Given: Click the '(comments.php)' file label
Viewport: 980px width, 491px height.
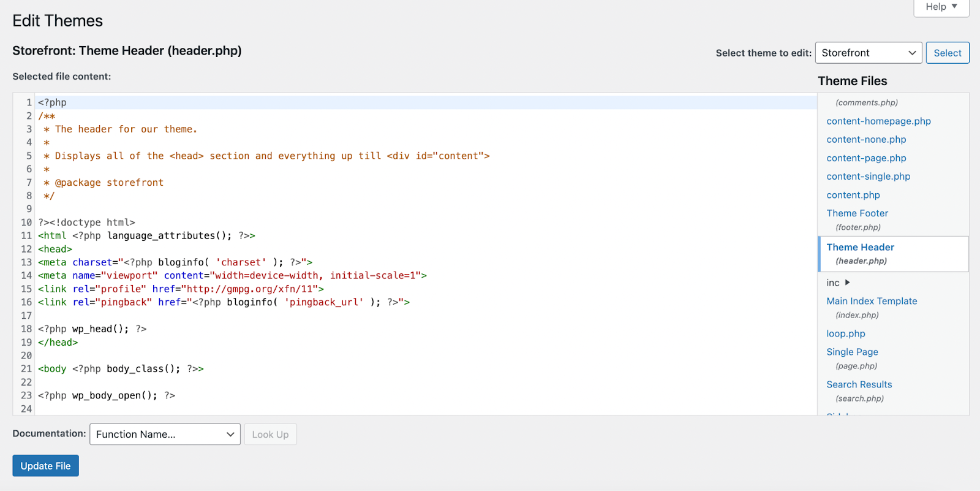Looking at the screenshot, I should [x=867, y=102].
